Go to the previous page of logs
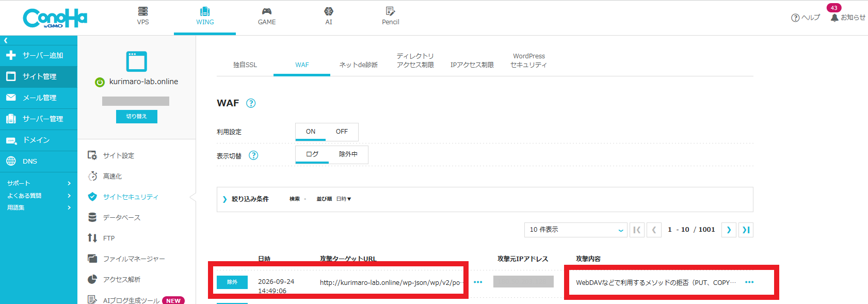Viewport: 868px width, 304px height. pos(654,230)
